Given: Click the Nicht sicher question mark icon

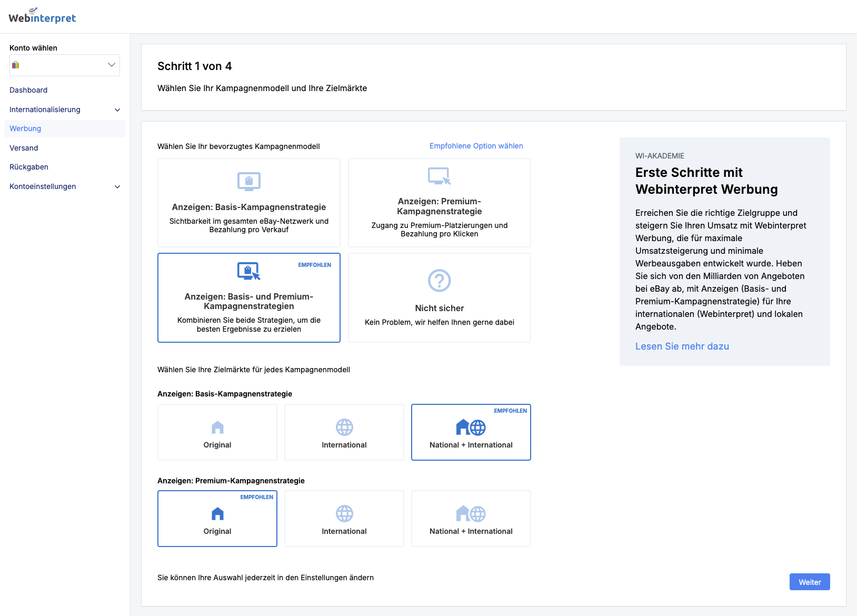Looking at the screenshot, I should (x=440, y=281).
